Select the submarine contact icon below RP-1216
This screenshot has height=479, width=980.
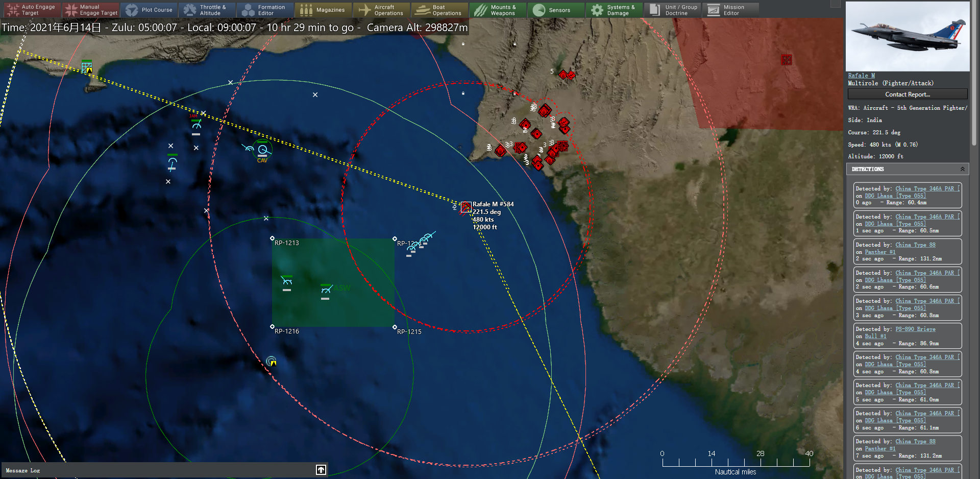(x=272, y=361)
